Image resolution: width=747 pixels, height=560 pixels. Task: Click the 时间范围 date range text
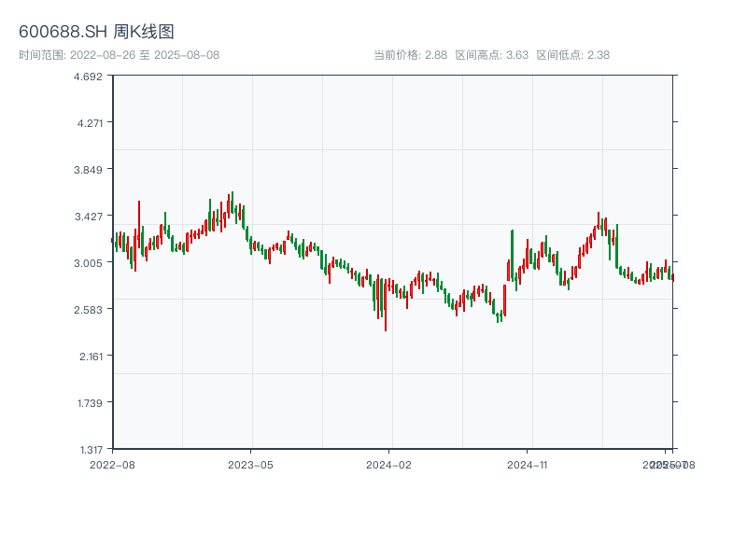coord(119,55)
